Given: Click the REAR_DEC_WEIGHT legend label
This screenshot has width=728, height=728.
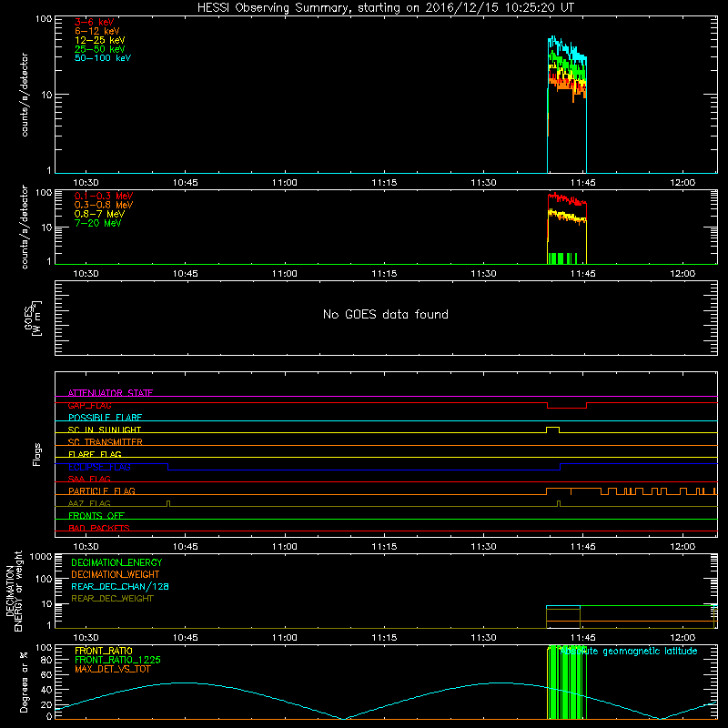Looking at the screenshot, I should 112,599.
